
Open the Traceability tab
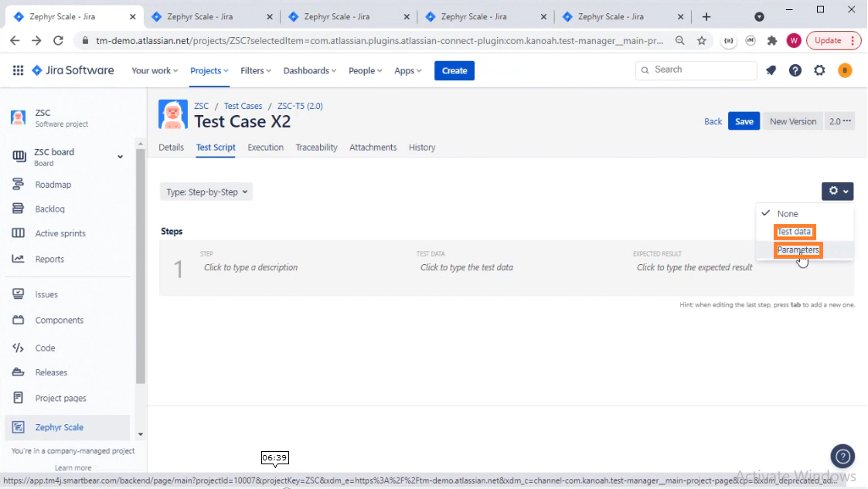316,148
